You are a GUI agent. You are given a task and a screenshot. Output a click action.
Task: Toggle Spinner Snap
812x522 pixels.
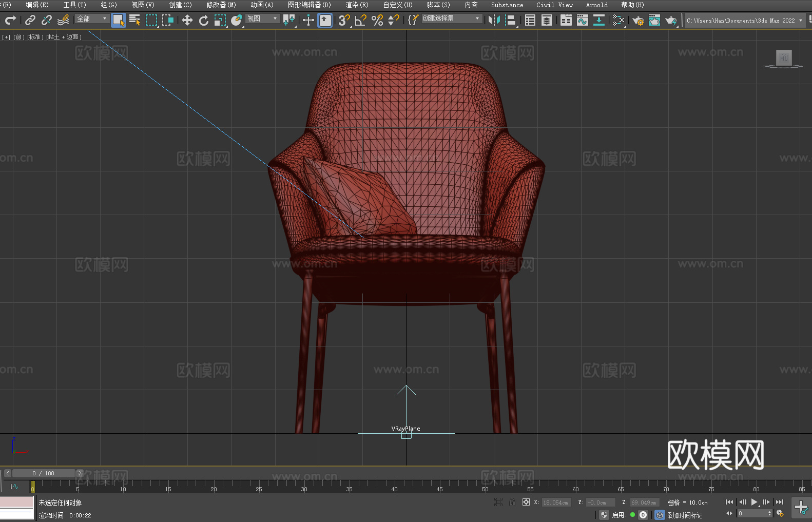[394, 20]
